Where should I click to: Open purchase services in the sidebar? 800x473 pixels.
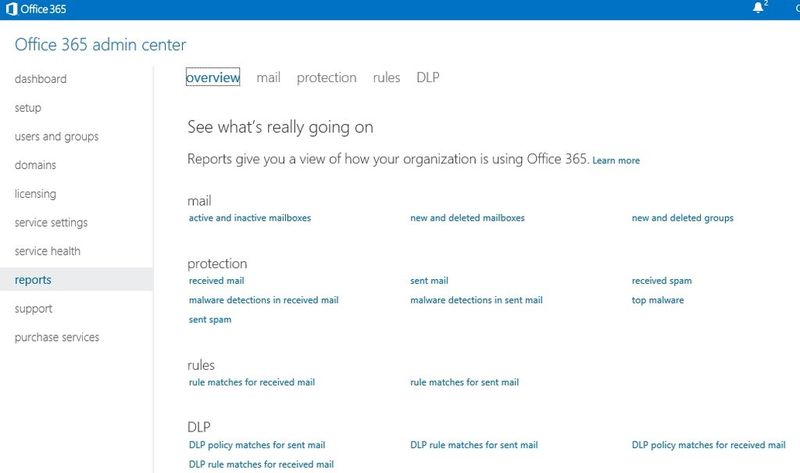click(57, 337)
